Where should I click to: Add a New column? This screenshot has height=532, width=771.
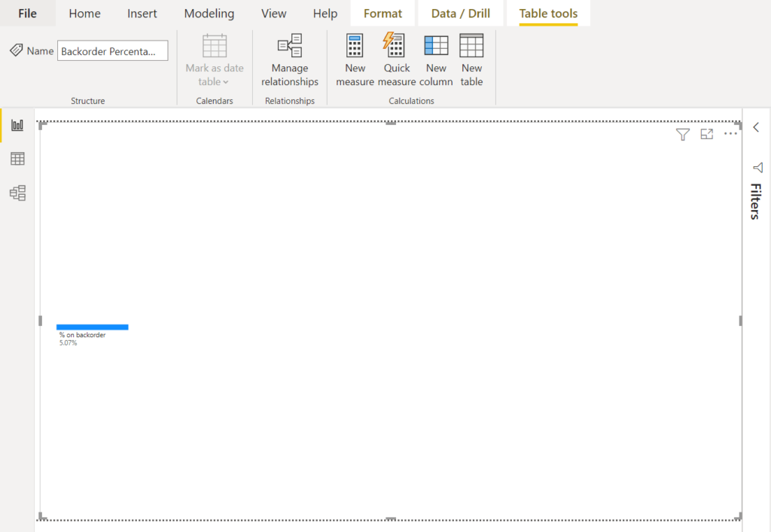[436, 59]
